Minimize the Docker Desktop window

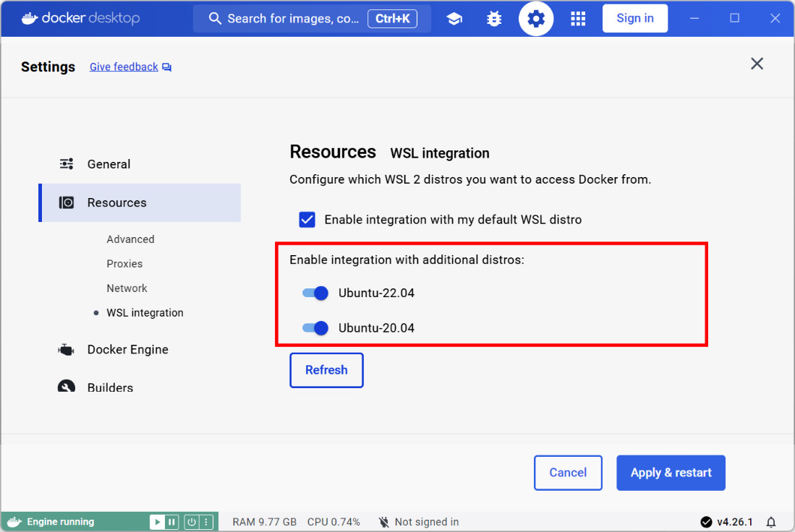[x=694, y=19]
